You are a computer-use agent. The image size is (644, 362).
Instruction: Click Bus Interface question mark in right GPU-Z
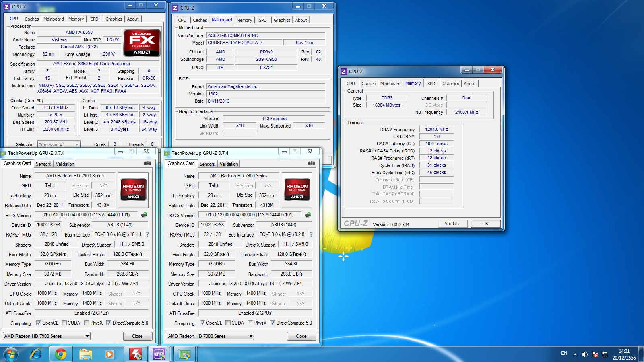311,234
